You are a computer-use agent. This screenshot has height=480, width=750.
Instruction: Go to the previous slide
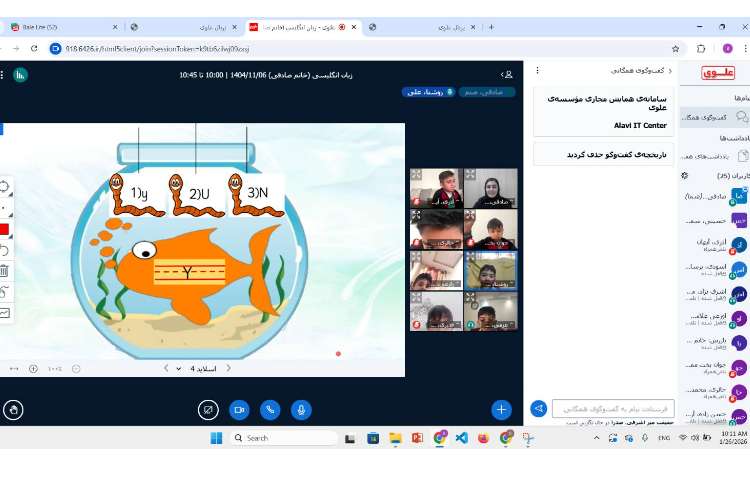tap(228, 368)
